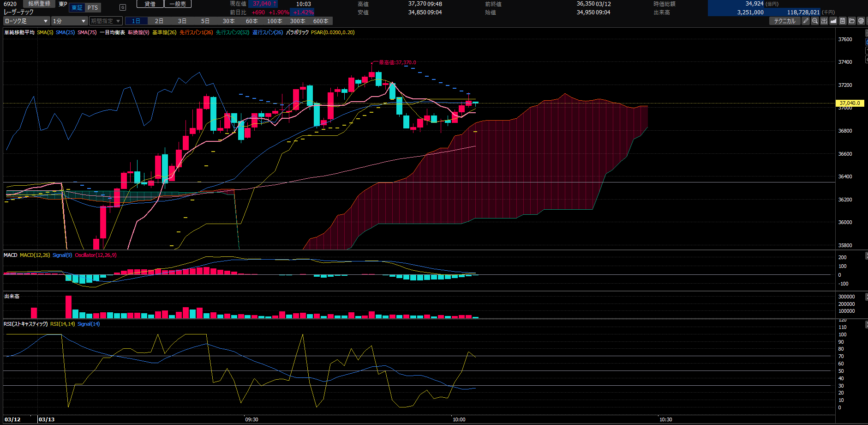
Task: Open the area chart icon
Action: tap(833, 21)
